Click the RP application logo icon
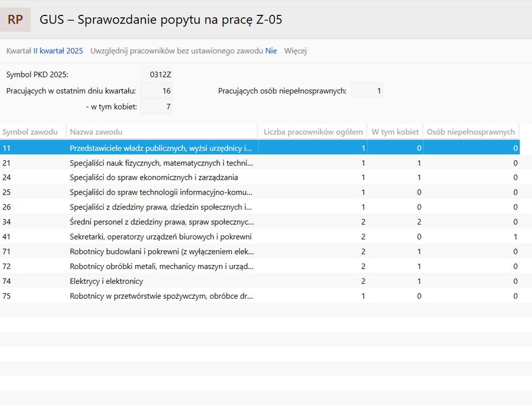Screen dimensions: 532x414 pos(15,20)
